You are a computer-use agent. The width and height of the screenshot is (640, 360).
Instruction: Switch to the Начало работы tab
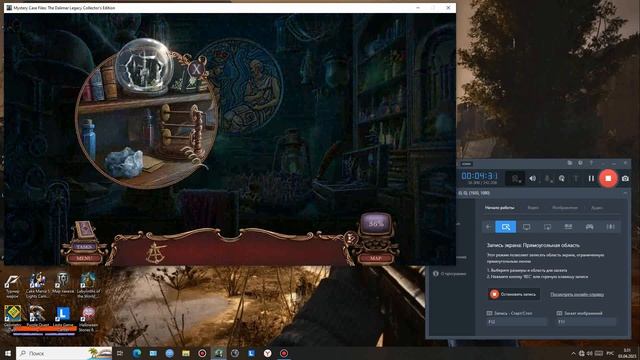coord(499,208)
